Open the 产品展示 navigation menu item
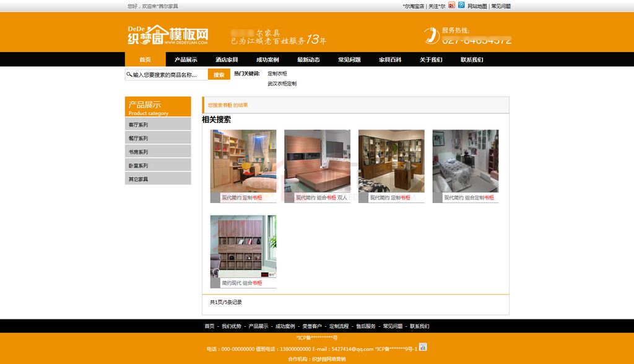Image resolution: width=634 pixels, height=364 pixels. point(186,60)
